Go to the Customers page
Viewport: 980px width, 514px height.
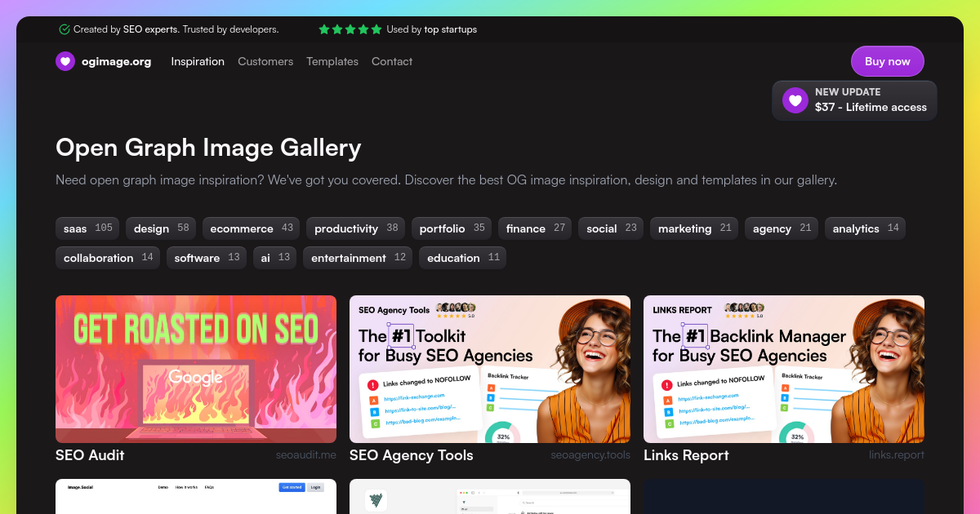(265, 61)
